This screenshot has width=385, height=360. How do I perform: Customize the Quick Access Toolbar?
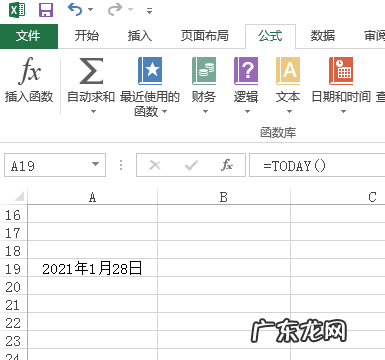tap(149, 11)
